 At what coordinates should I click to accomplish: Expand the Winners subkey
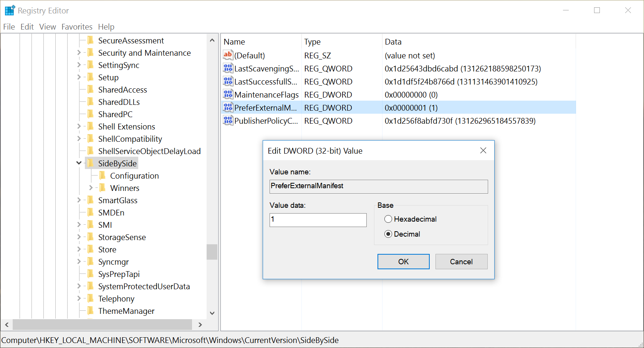point(91,188)
